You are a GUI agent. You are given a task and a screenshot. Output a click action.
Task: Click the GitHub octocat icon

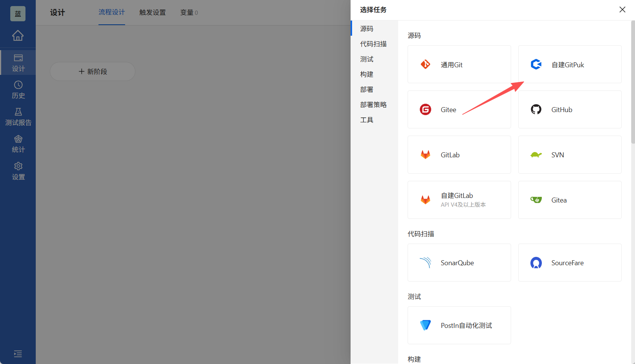point(536,109)
